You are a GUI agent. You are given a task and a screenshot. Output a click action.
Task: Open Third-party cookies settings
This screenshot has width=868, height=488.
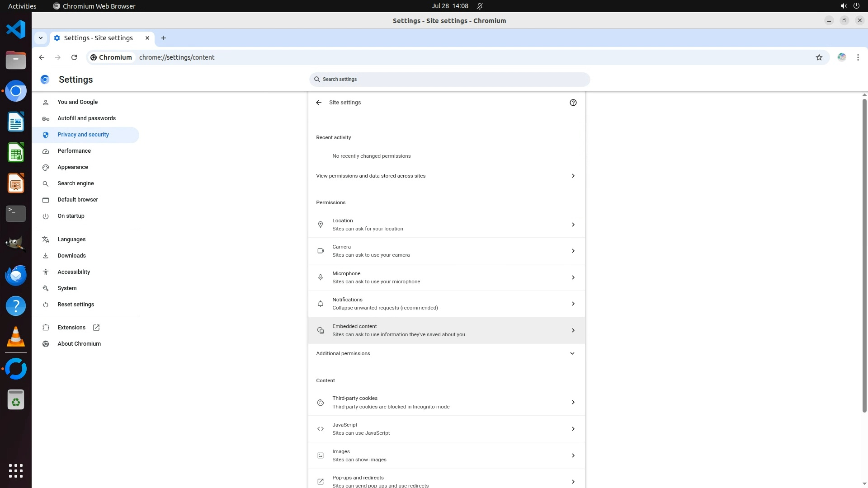[446, 402]
